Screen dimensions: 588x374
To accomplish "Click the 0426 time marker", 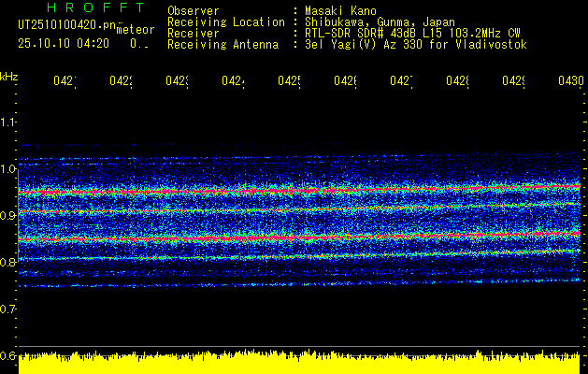I will click(x=345, y=80).
